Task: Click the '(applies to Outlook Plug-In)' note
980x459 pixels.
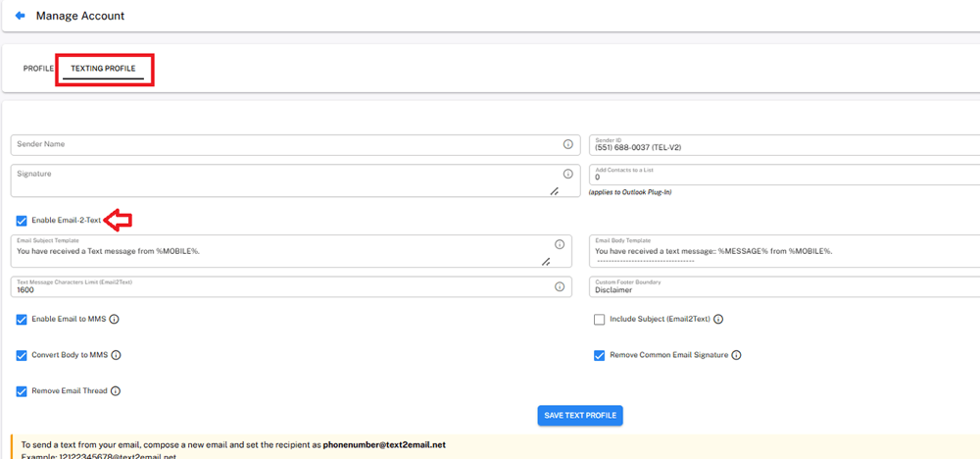Action: pyautogui.click(x=630, y=192)
